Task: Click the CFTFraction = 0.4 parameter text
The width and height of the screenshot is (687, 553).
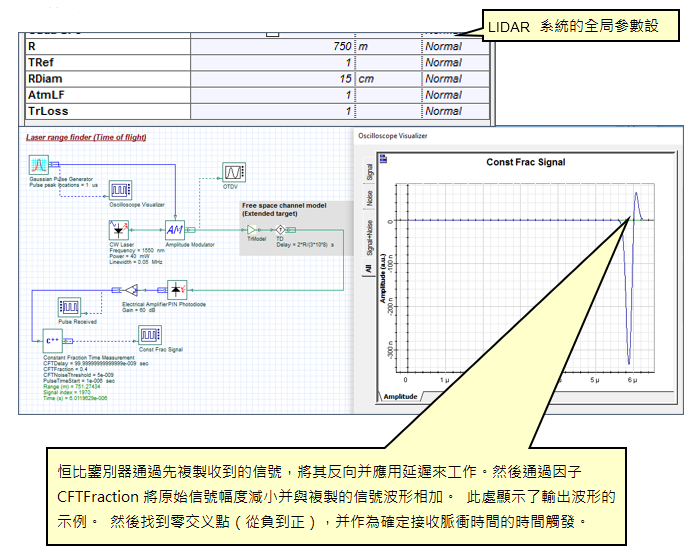Action: (x=65, y=369)
